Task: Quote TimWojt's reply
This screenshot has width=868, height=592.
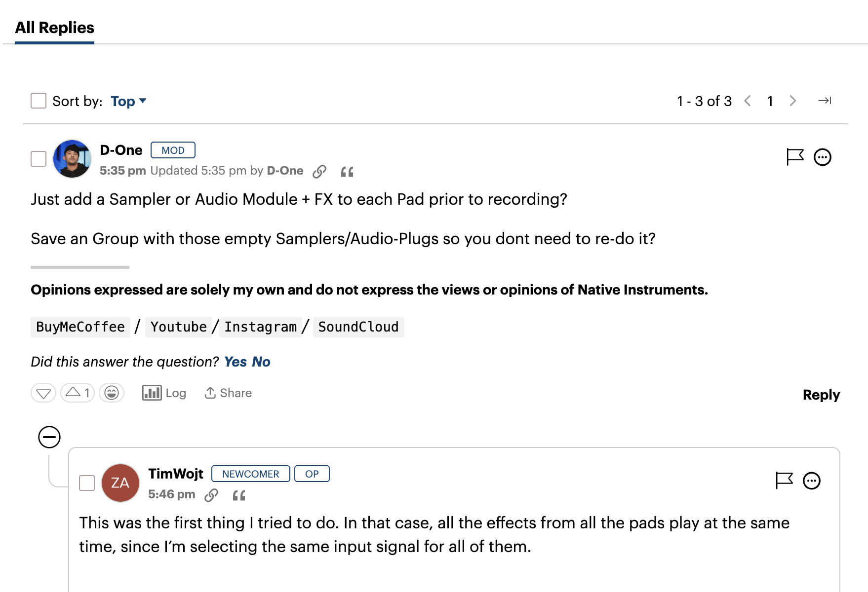Action: (239, 495)
